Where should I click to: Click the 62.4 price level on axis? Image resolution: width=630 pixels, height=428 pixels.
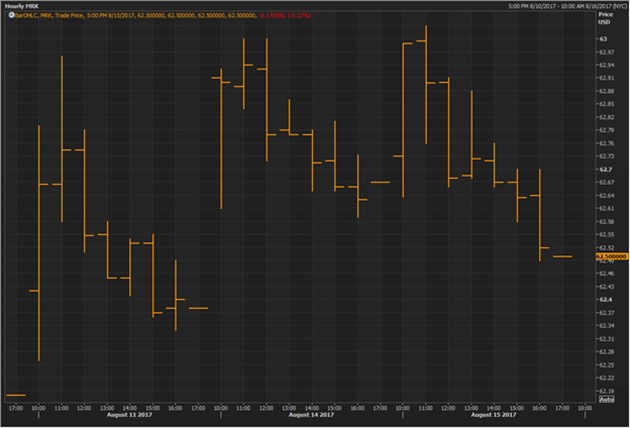605,299
